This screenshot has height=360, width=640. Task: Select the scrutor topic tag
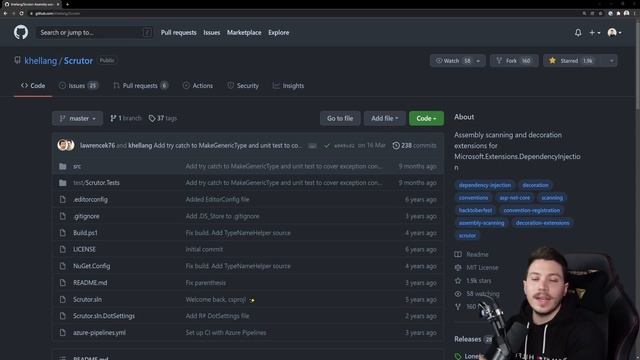pyautogui.click(x=467, y=236)
